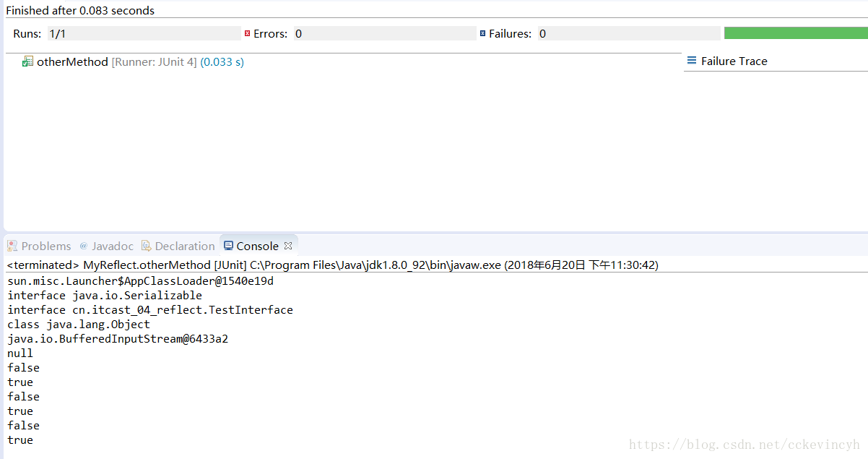
Task: Click console line 'interface java.io.Serializable'
Action: click(105, 296)
